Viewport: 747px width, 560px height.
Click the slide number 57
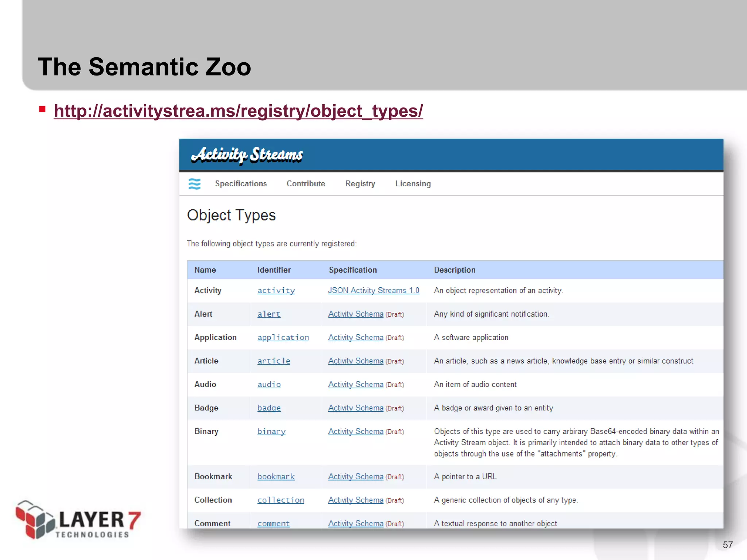click(x=728, y=545)
